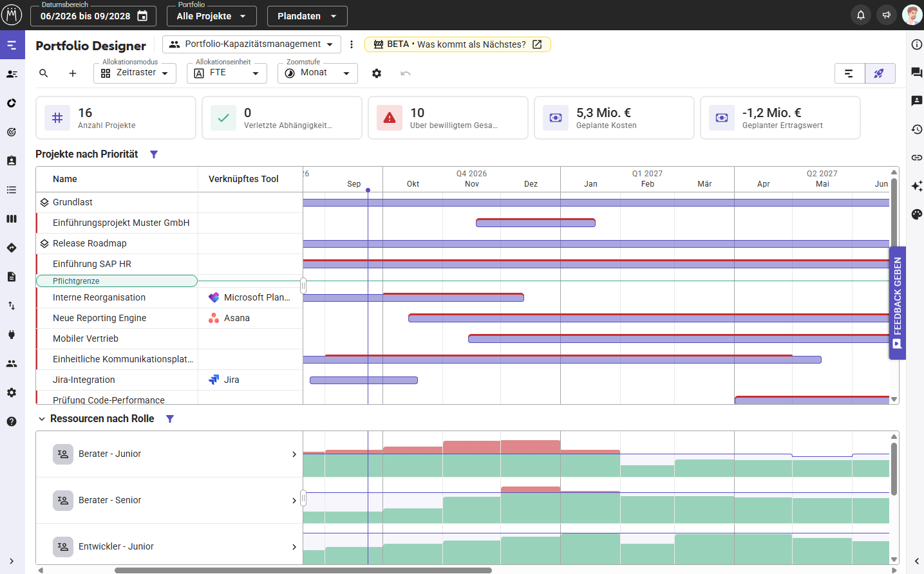
Task: Select the Pflichtgrenze divider row
Action: click(117, 281)
